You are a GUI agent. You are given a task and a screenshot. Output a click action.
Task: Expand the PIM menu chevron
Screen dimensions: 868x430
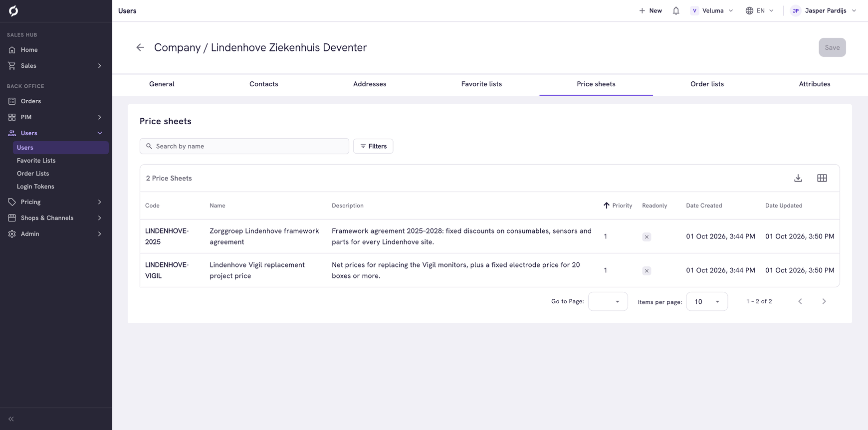coord(100,117)
